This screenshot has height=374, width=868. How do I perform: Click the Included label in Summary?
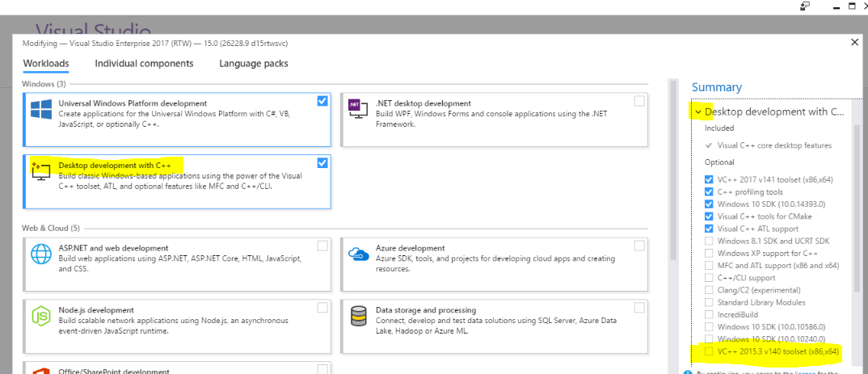719,128
